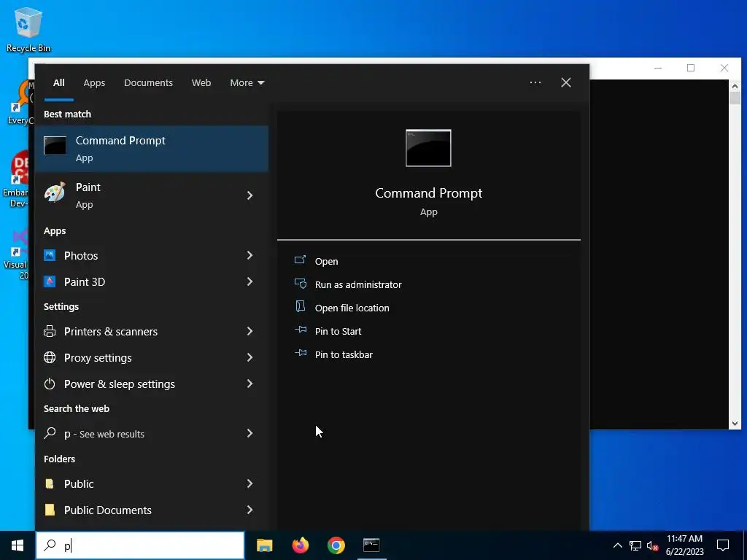Image resolution: width=747 pixels, height=560 pixels.
Task: Click the Paint 3D app icon
Action: click(x=50, y=282)
